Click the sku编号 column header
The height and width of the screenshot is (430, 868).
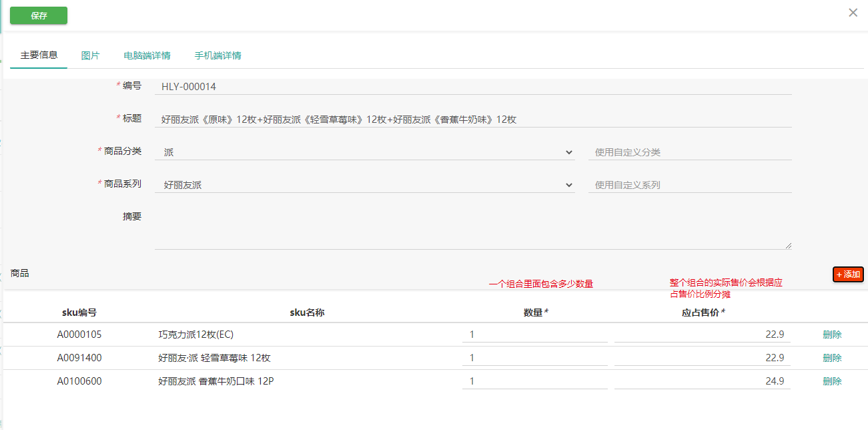pos(79,312)
